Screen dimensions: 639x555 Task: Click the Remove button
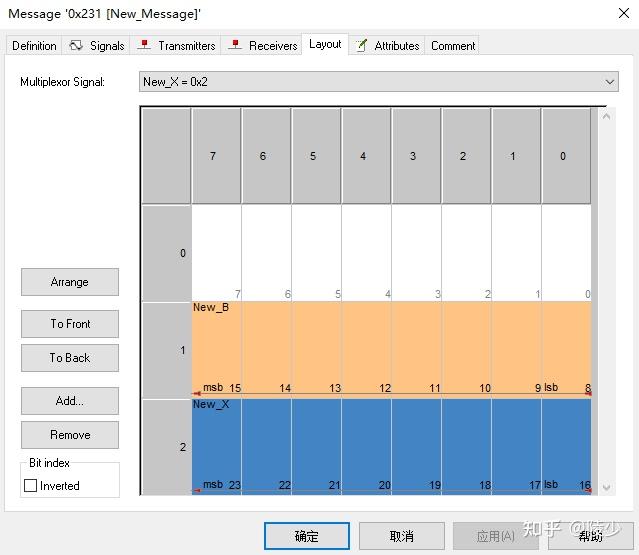[x=70, y=435]
